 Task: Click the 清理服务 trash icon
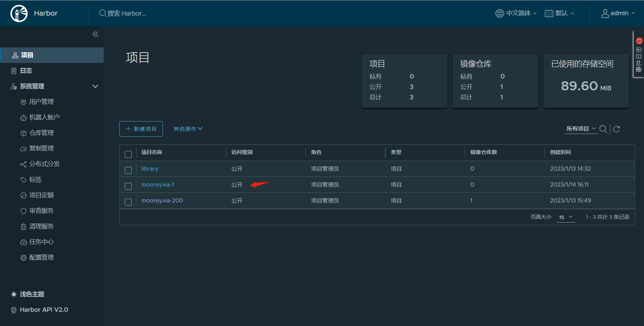pos(24,227)
